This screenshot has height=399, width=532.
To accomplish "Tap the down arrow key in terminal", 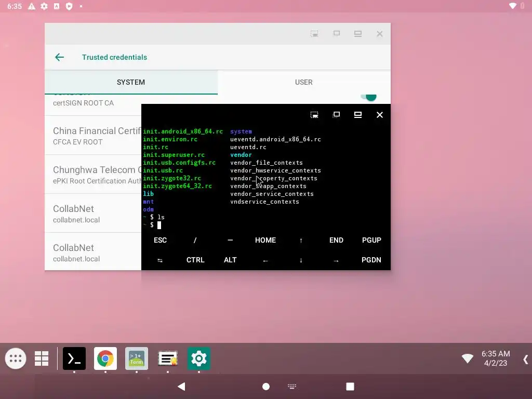I will tap(301, 260).
